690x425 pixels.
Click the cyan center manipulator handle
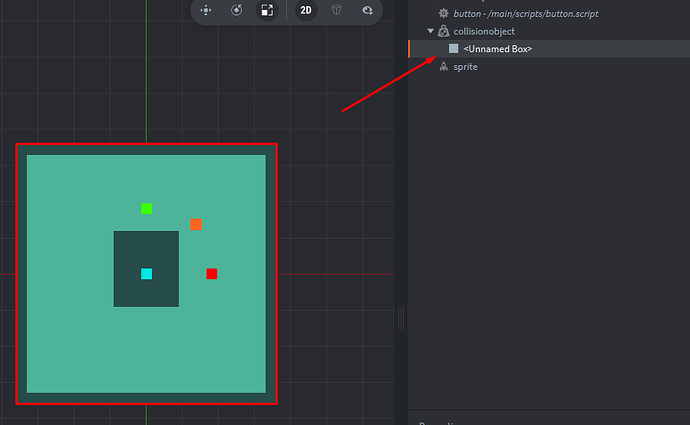click(x=147, y=274)
